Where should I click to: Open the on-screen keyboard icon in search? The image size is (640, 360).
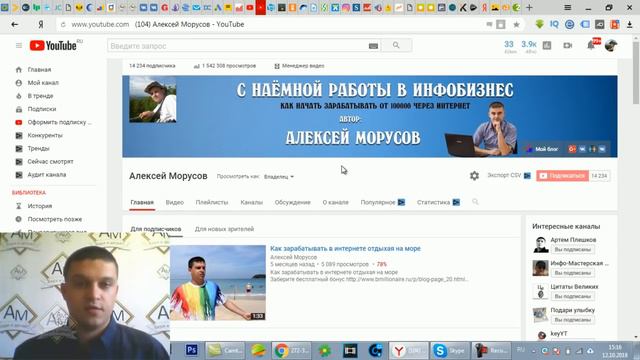(373, 46)
